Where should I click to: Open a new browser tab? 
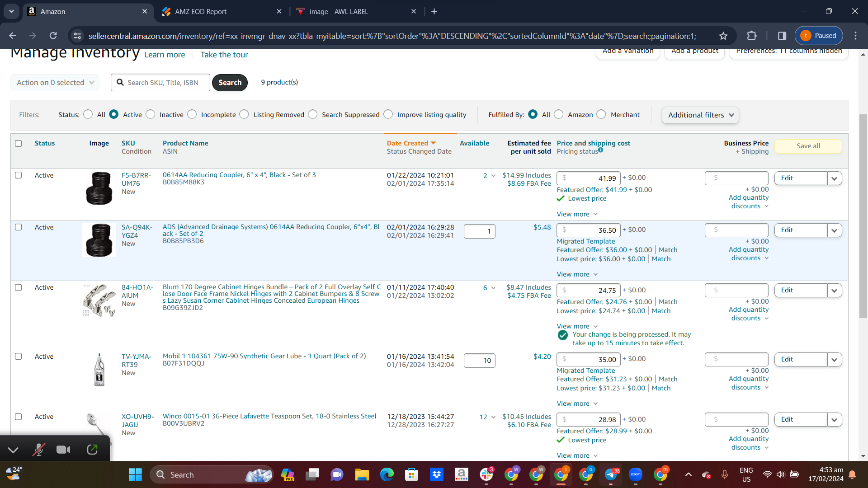[434, 11]
